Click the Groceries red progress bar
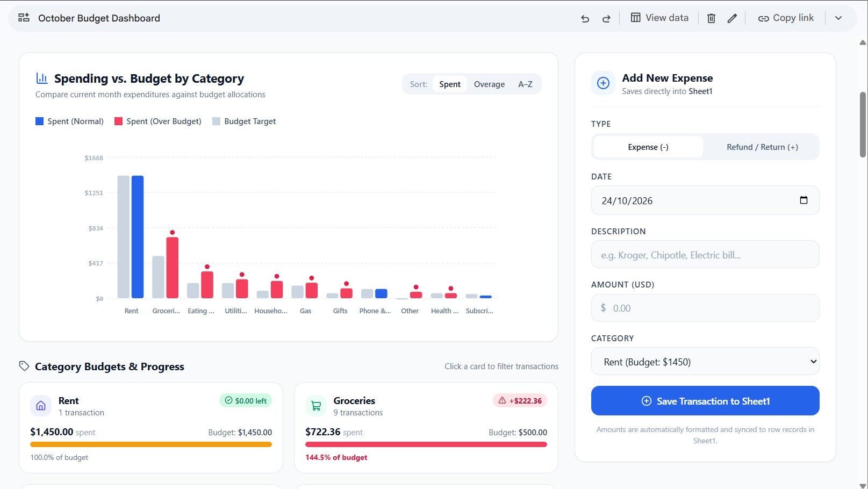 pos(426,444)
